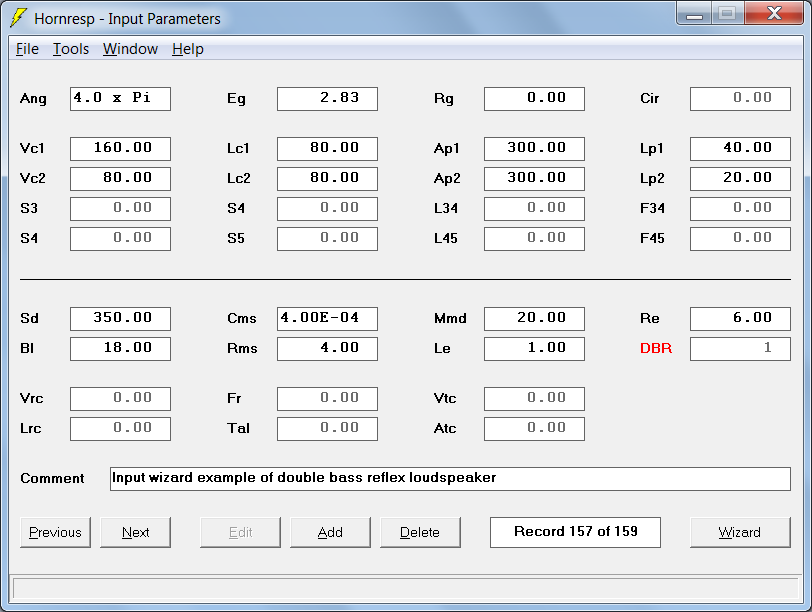Image resolution: width=812 pixels, height=612 pixels.
Task: Go to the Previous record
Action: pos(55,532)
